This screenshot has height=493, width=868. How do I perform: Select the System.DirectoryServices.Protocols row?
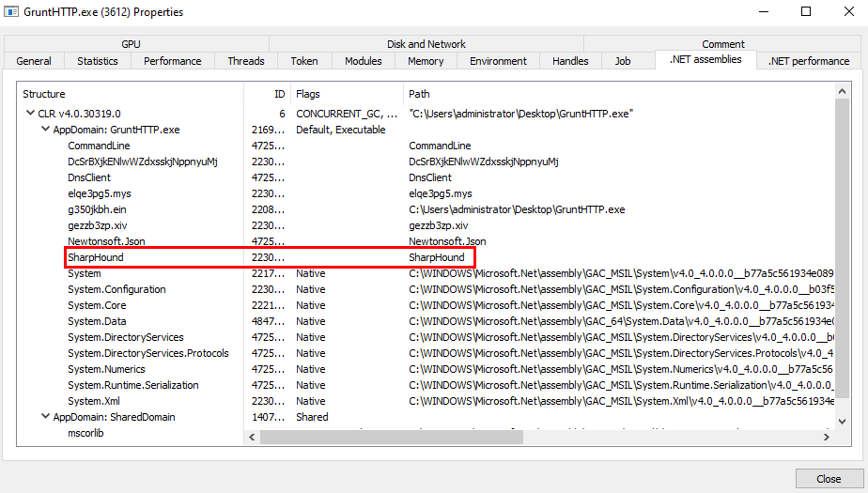(x=148, y=353)
